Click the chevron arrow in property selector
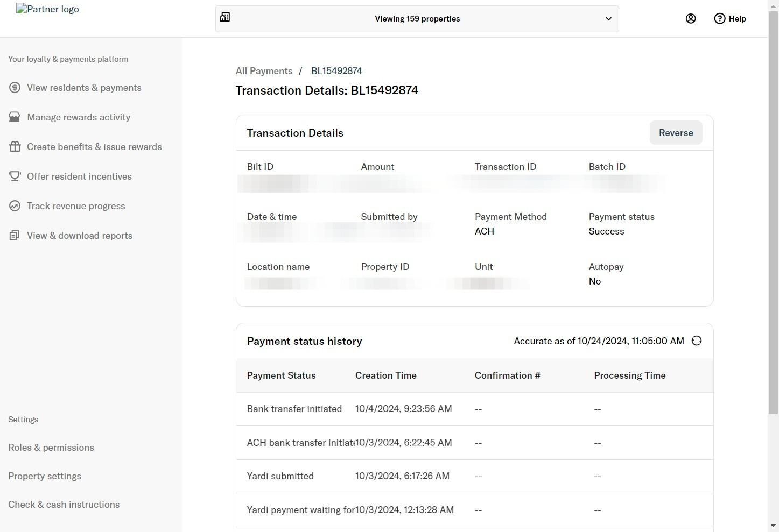This screenshot has width=779, height=532. point(608,19)
